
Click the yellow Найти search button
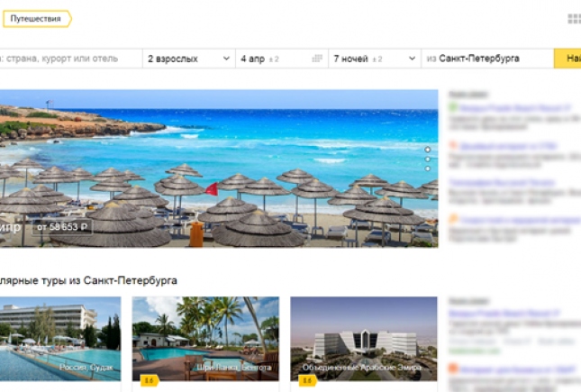(567, 59)
